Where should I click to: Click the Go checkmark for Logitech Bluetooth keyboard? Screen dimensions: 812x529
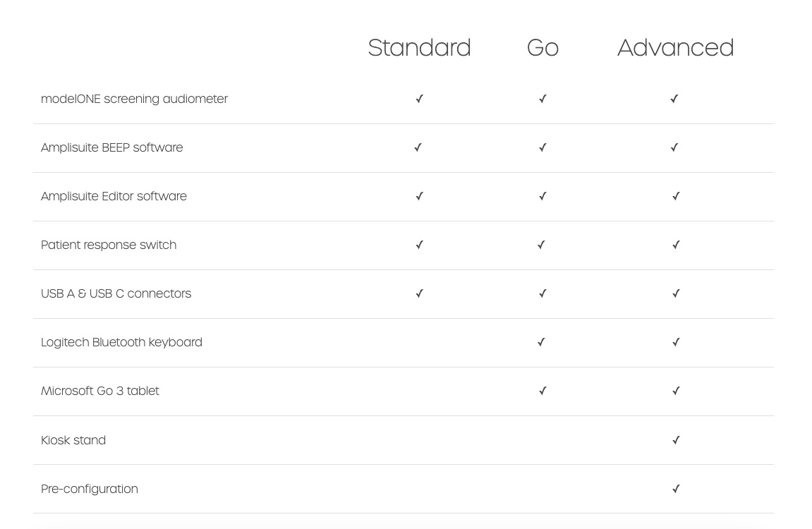[x=541, y=342]
